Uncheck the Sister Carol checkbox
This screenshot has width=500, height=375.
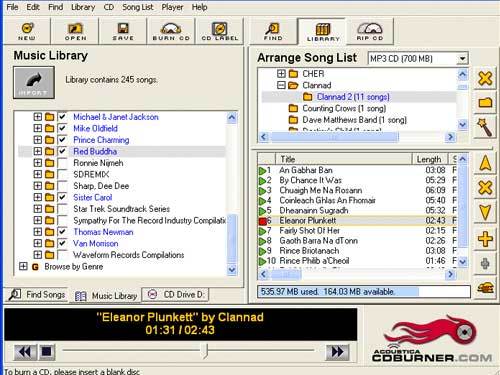(x=62, y=197)
